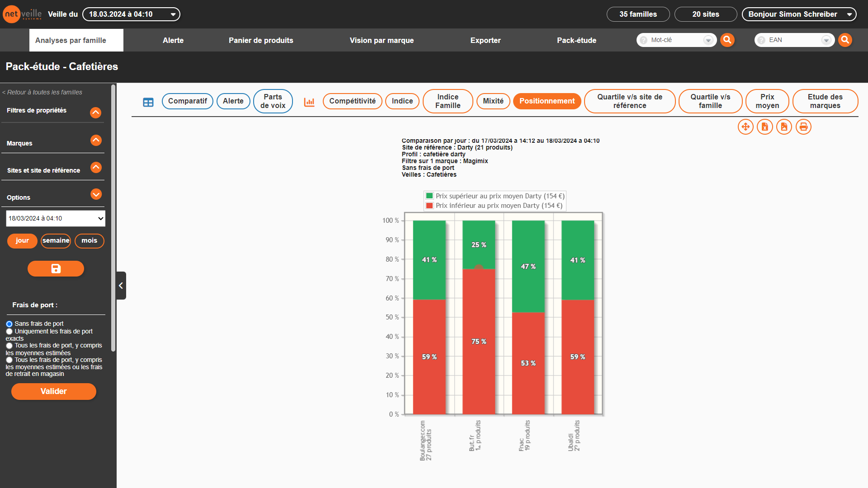This screenshot has width=868, height=488.
Task: Click Retour à toutes les familles link
Action: click(42, 92)
